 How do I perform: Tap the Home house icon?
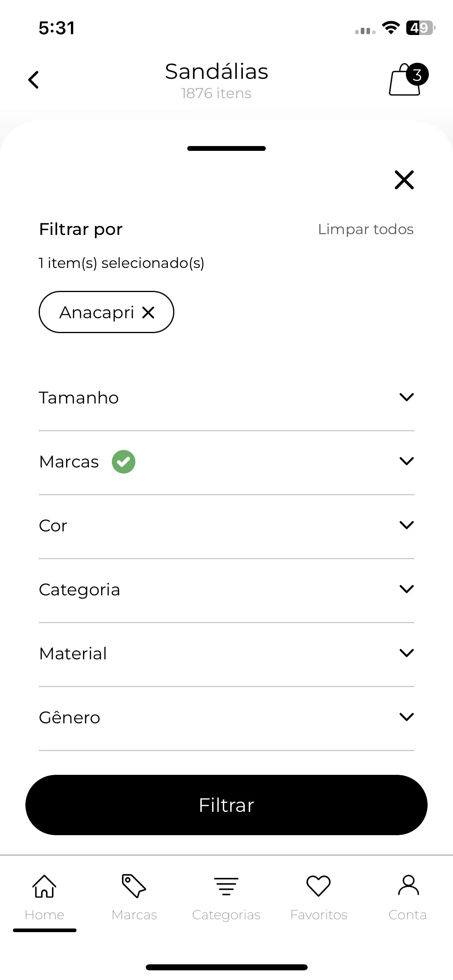(44, 886)
